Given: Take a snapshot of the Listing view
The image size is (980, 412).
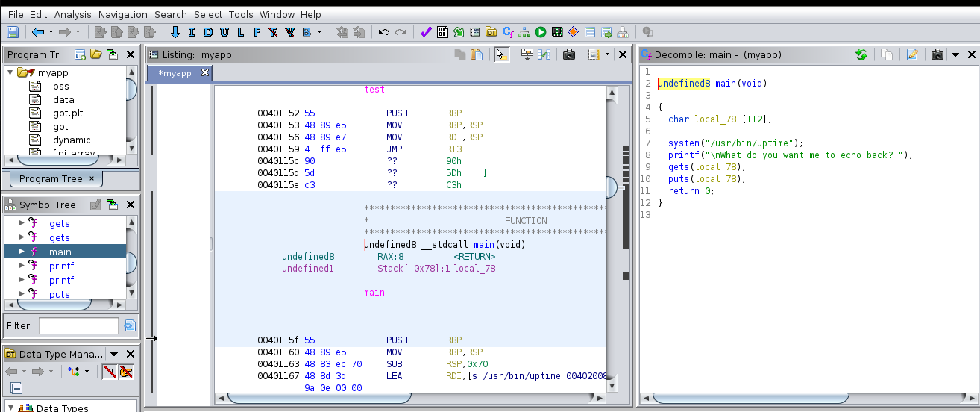Looking at the screenshot, I should pos(569,54).
